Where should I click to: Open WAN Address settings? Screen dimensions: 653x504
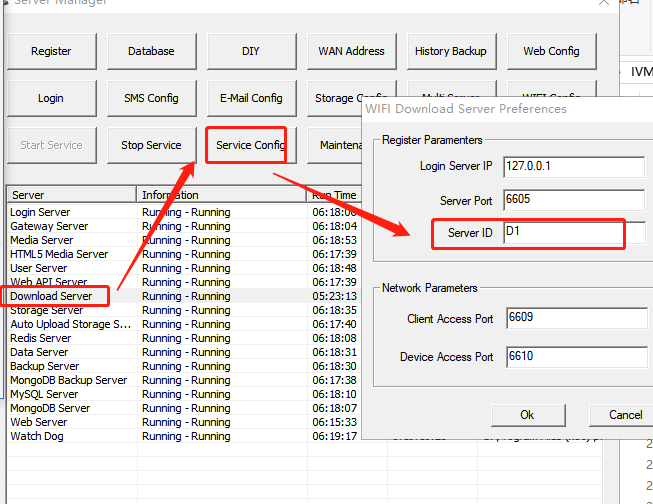(351, 51)
